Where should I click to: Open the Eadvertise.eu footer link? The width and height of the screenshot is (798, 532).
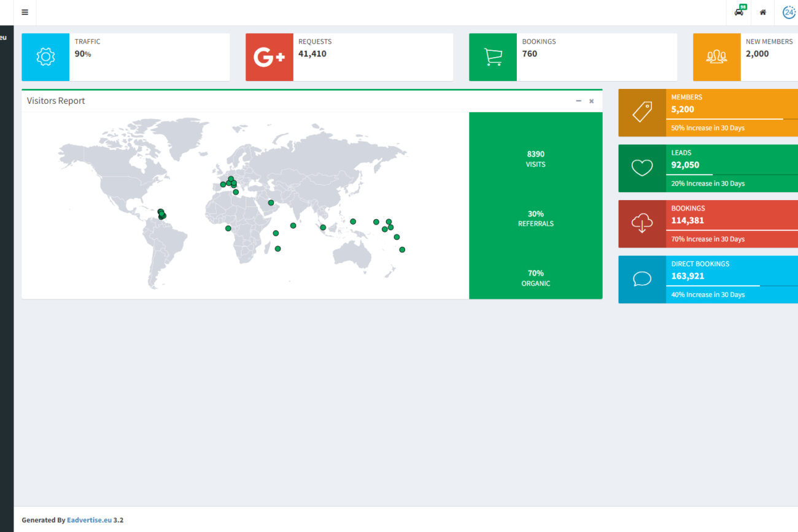tap(90, 520)
